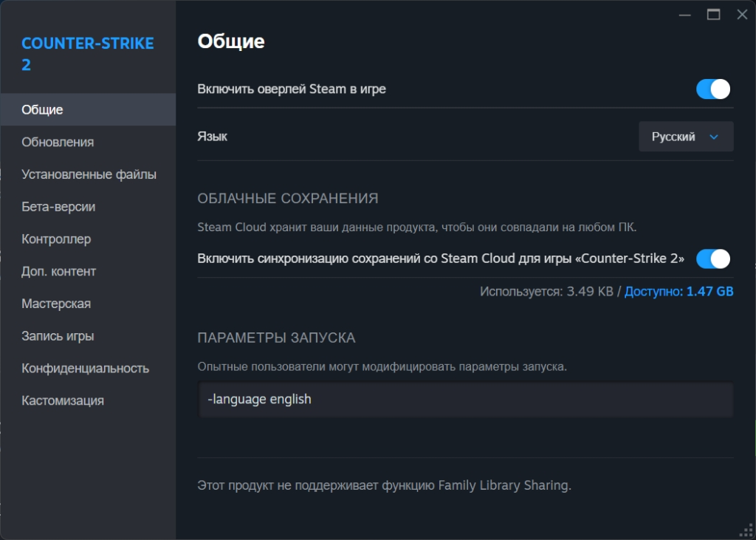Go to Установленные файлы section
This screenshot has width=756, height=540.
89,174
